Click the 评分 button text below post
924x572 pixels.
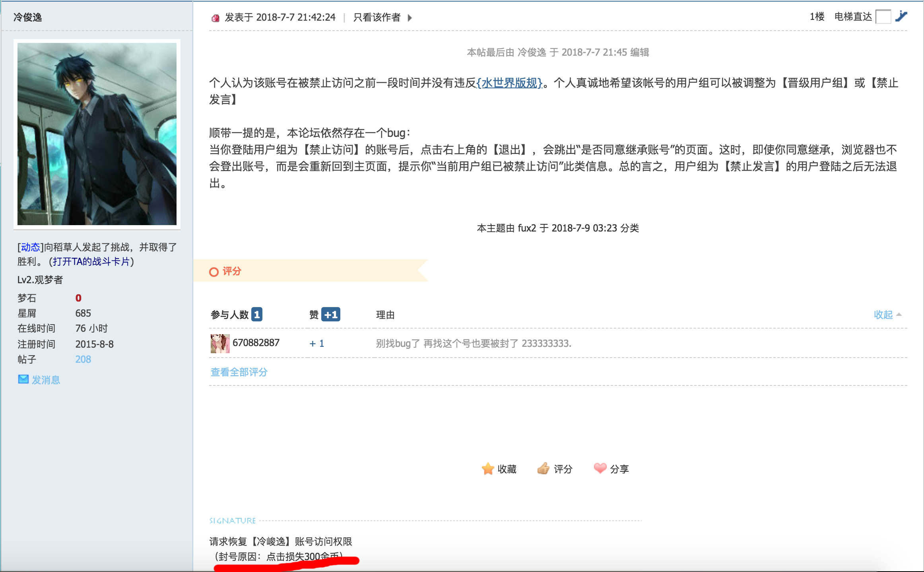(563, 469)
